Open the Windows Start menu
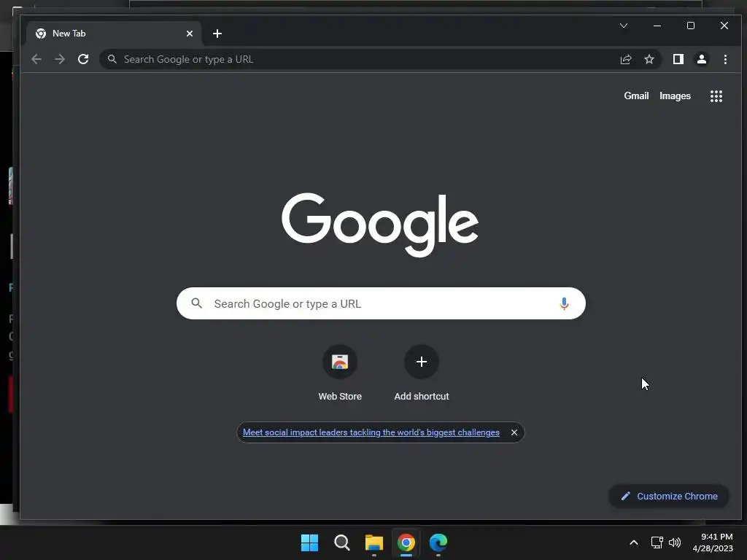The width and height of the screenshot is (747, 560). 309,542
